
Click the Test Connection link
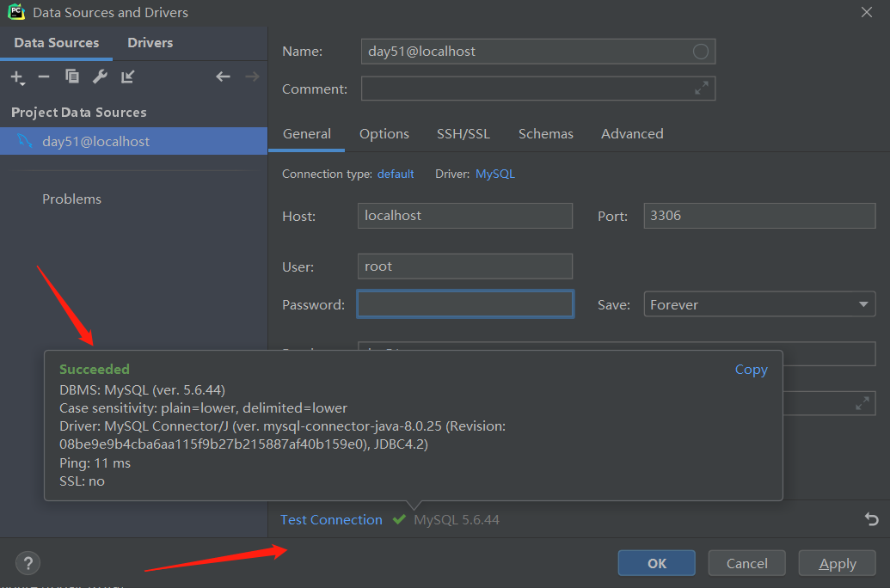point(331,519)
